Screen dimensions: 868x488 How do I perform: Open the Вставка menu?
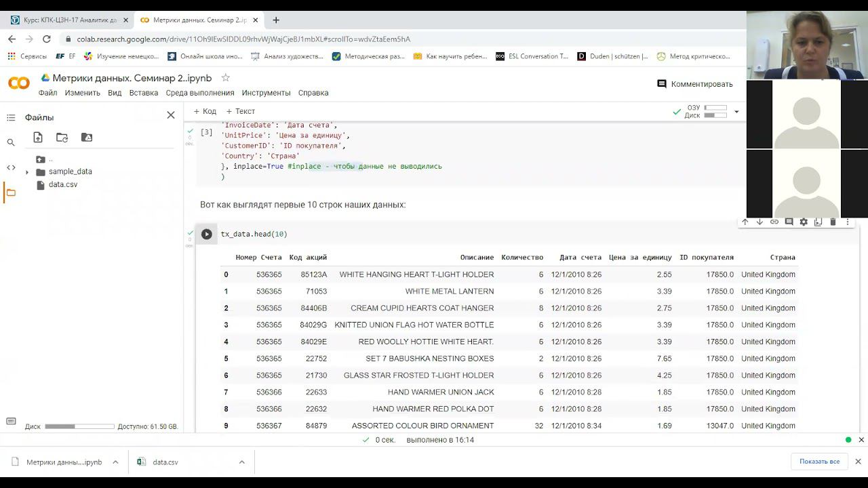tap(144, 93)
